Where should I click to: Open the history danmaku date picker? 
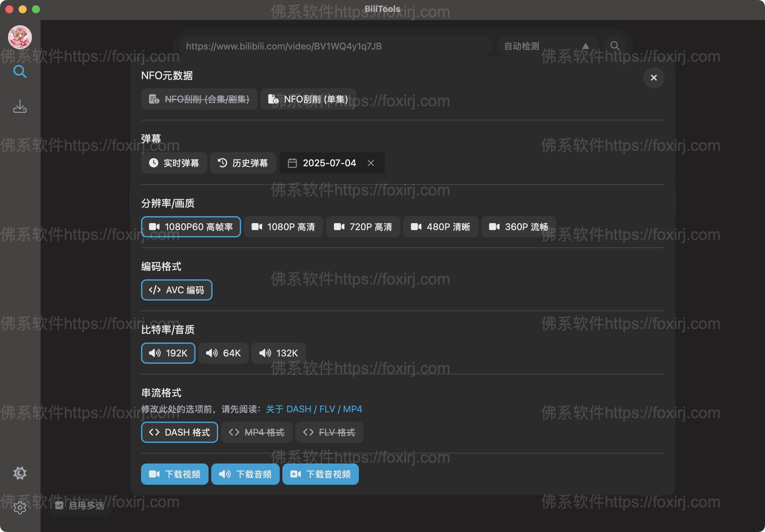pyautogui.click(x=325, y=163)
